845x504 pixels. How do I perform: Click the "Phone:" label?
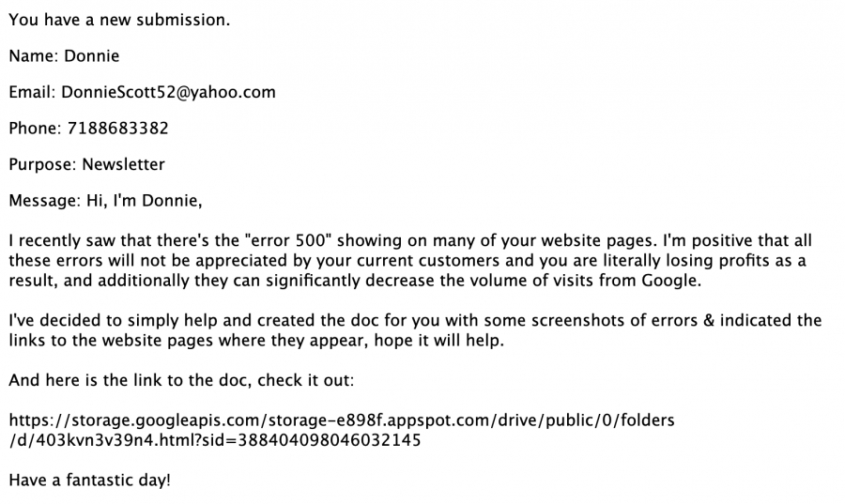(x=36, y=129)
